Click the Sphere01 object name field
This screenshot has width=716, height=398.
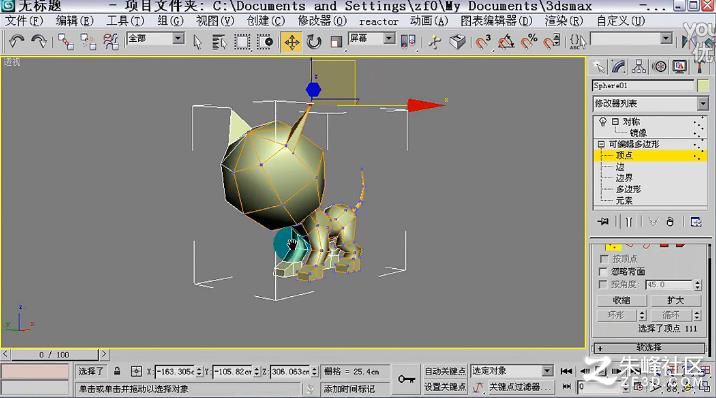(643, 85)
